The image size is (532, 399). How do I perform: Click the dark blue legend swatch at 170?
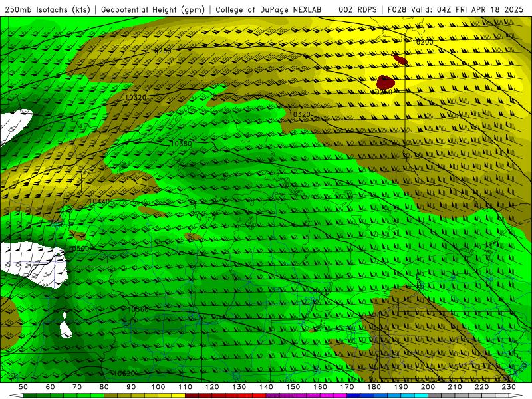[354, 395]
